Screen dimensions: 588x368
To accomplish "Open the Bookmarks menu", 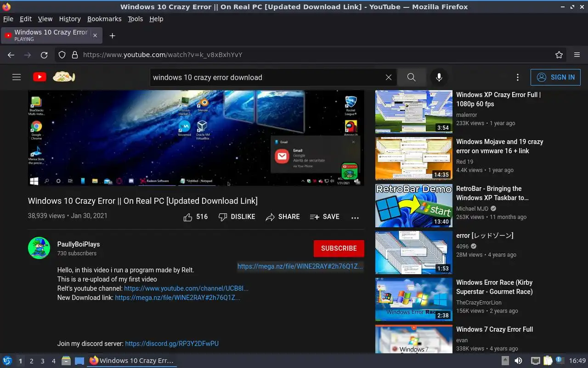I will coord(104,19).
